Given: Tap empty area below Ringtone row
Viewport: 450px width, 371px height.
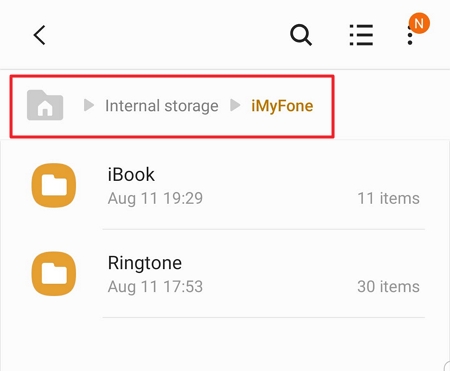Looking at the screenshot, I should [x=225, y=345].
